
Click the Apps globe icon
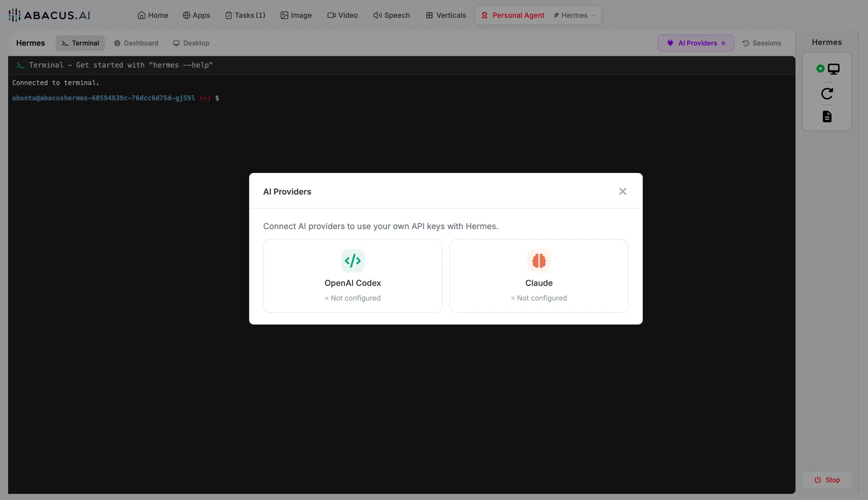[x=186, y=15]
